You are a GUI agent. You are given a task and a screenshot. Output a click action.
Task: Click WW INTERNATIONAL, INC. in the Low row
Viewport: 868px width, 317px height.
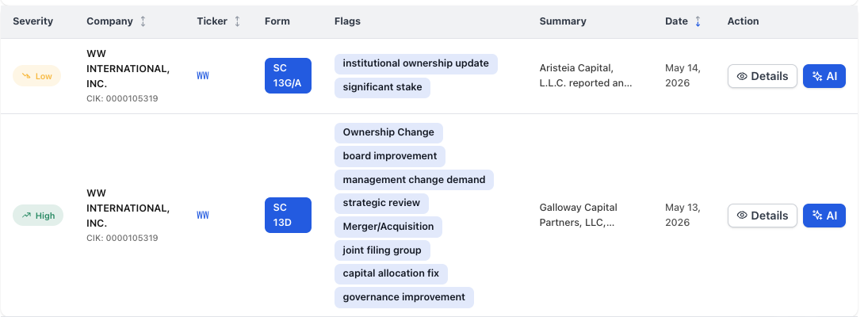pyautogui.click(x=128, y=69)
